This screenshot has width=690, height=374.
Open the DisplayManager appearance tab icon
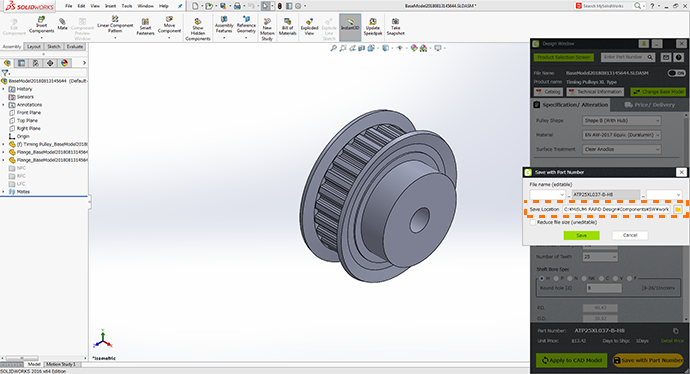tap(64, 63)
